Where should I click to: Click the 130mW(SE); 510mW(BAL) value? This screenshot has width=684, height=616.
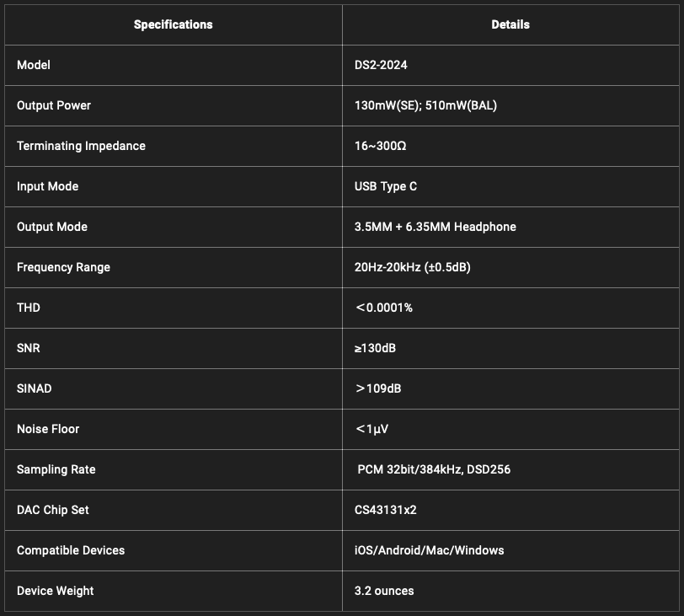(x=425, y=105)
